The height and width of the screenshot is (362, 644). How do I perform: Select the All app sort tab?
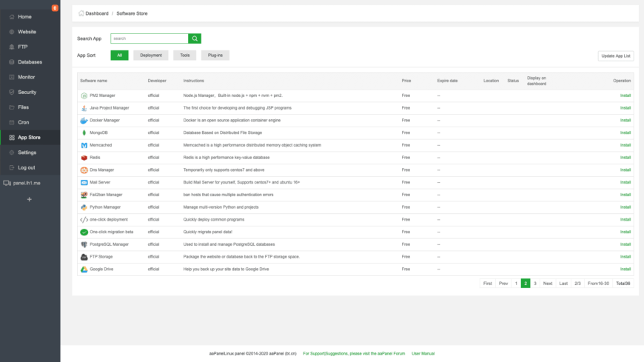(119, 56)
